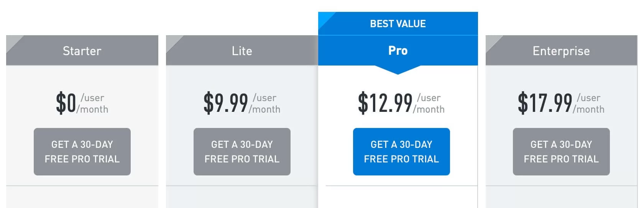Click the corner fold on Enterprise header

click(492, 41)
